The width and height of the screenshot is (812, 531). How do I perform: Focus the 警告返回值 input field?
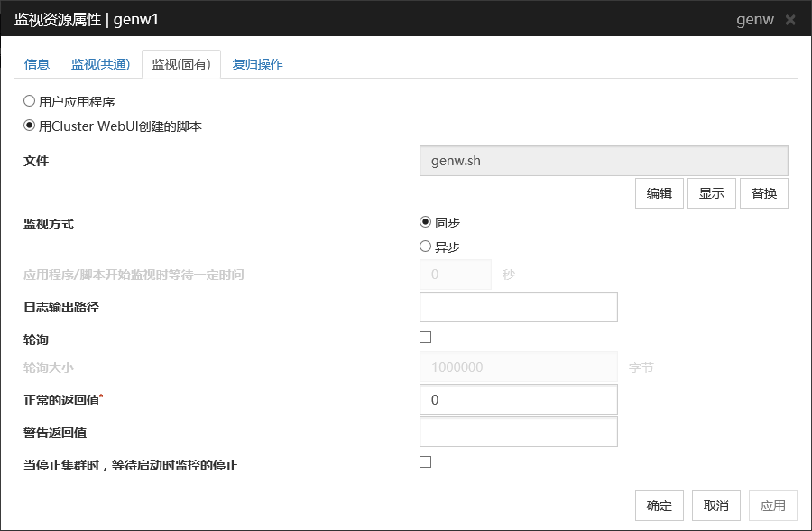pyautogui.click(x=518, y=432)
